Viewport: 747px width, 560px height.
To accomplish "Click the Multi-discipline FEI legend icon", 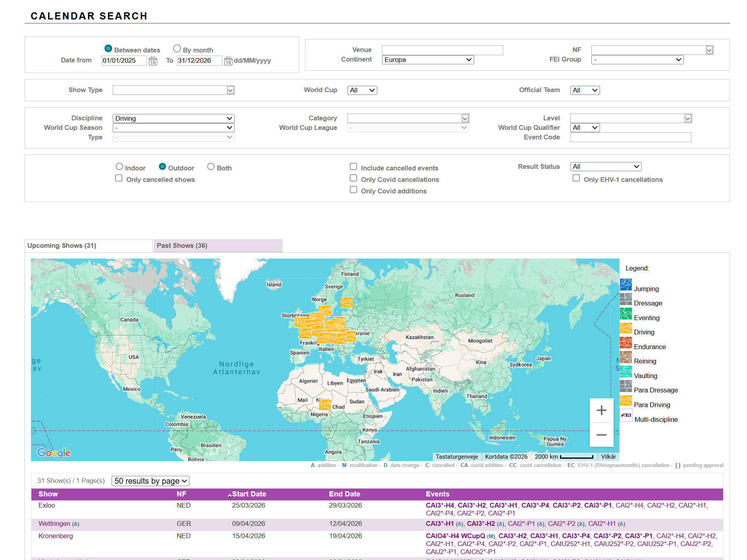I will tap(626, 415).
